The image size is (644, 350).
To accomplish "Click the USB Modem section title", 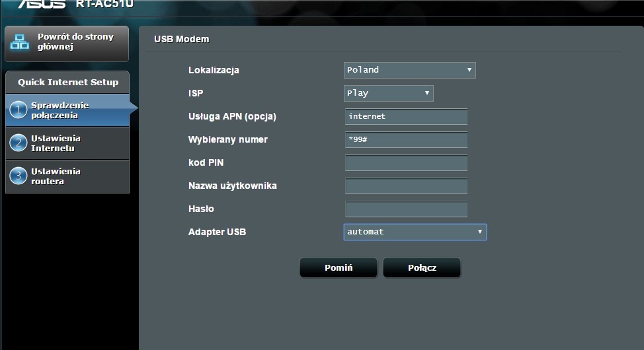I will coord(181,39).
